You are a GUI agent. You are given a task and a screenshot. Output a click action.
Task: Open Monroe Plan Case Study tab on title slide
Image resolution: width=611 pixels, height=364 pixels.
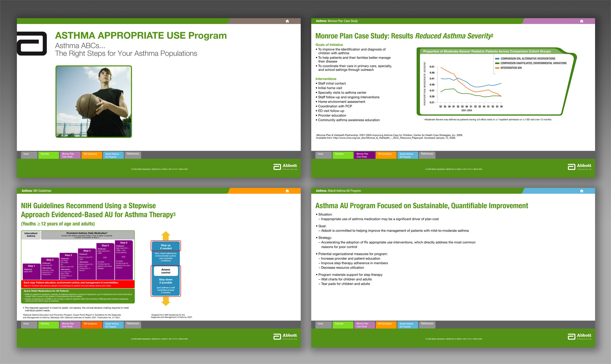70,155
